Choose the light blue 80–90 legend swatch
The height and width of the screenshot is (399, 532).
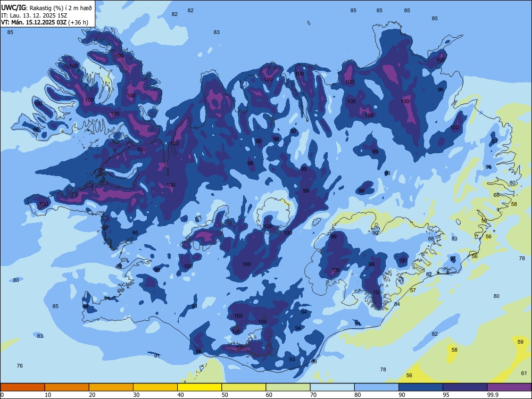tap(377, 387)
